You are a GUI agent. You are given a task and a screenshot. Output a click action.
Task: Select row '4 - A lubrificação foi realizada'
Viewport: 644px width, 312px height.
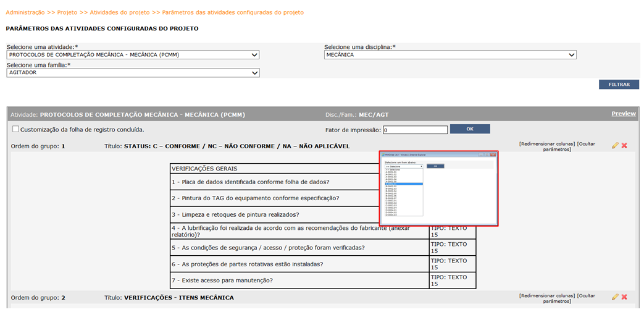pos(299,231)
